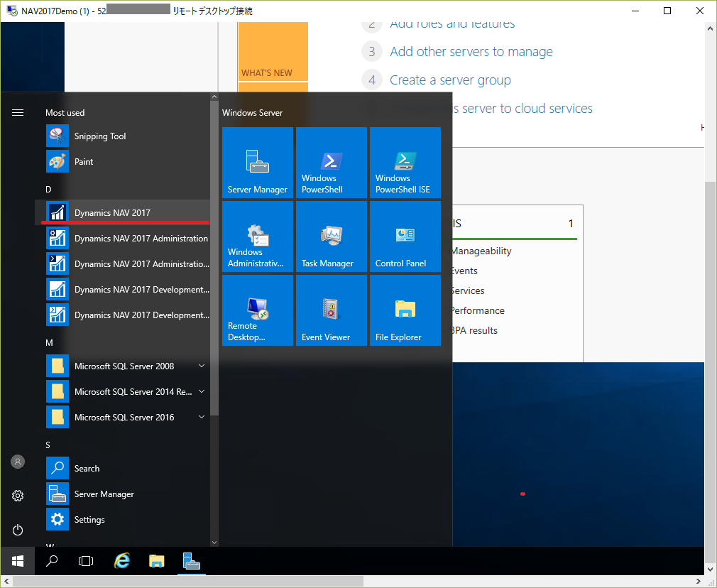
Task: Open taskbar Search magnifier
Action: [x=52, y=561]
